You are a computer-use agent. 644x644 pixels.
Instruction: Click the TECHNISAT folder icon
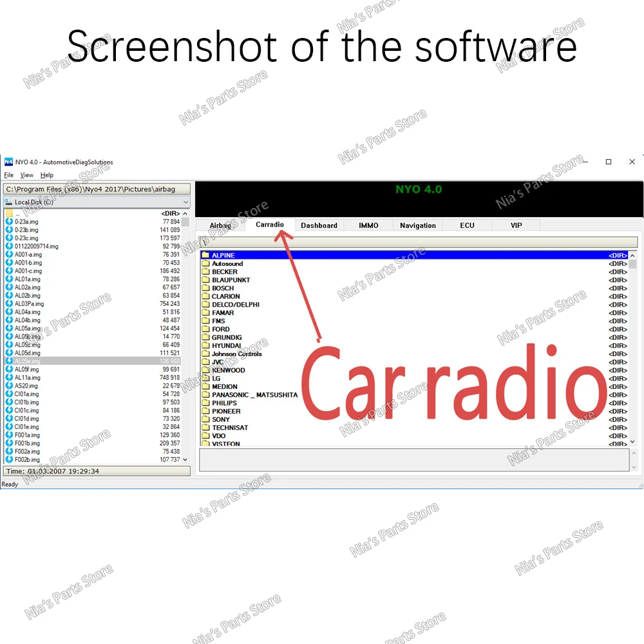coord(206,428)
